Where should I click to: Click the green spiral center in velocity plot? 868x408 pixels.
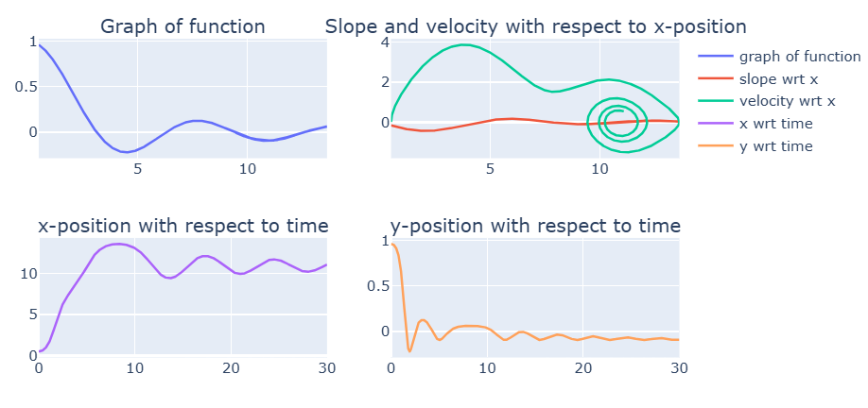(x=618, y=121)
